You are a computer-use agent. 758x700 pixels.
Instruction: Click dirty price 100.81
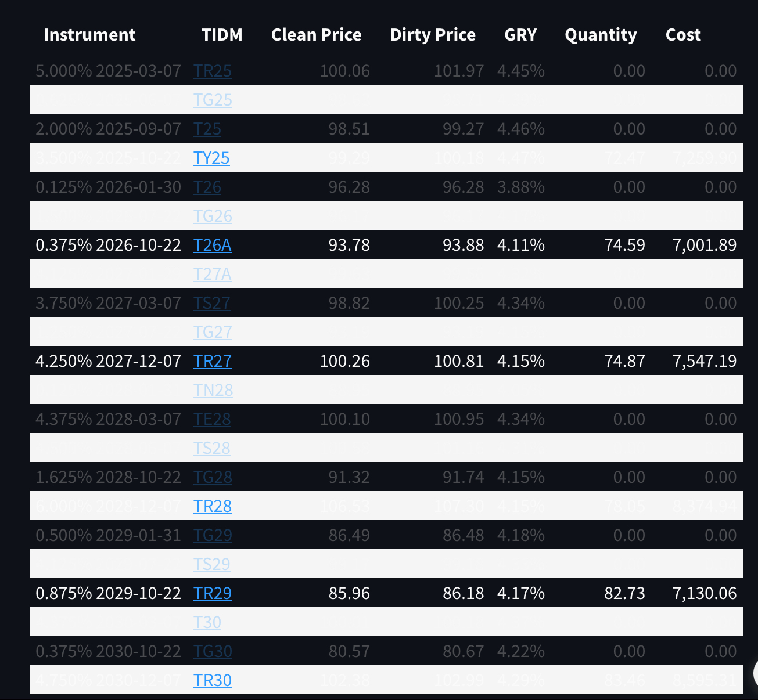[x=459, y=361]
